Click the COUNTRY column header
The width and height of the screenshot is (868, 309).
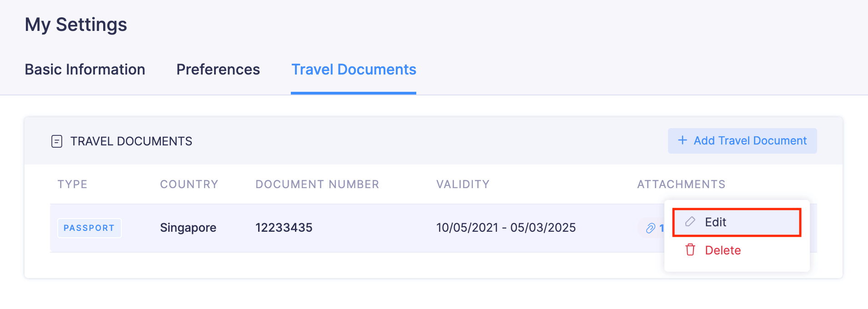(189, 184)
